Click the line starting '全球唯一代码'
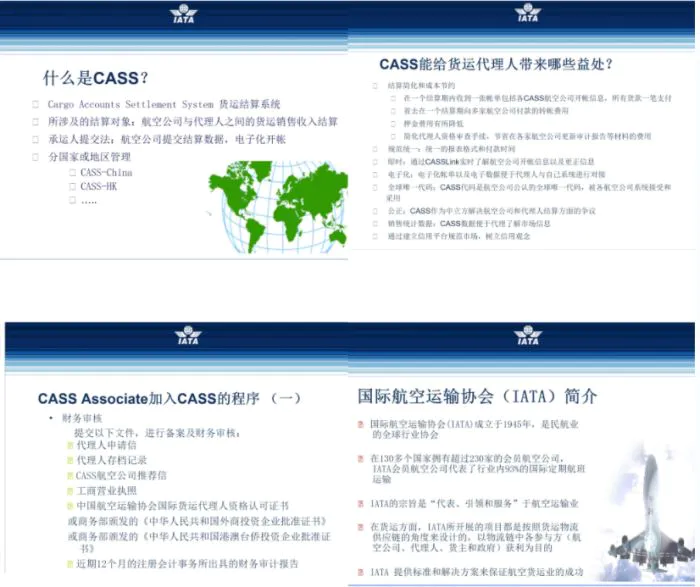 [x=529, y=192]
